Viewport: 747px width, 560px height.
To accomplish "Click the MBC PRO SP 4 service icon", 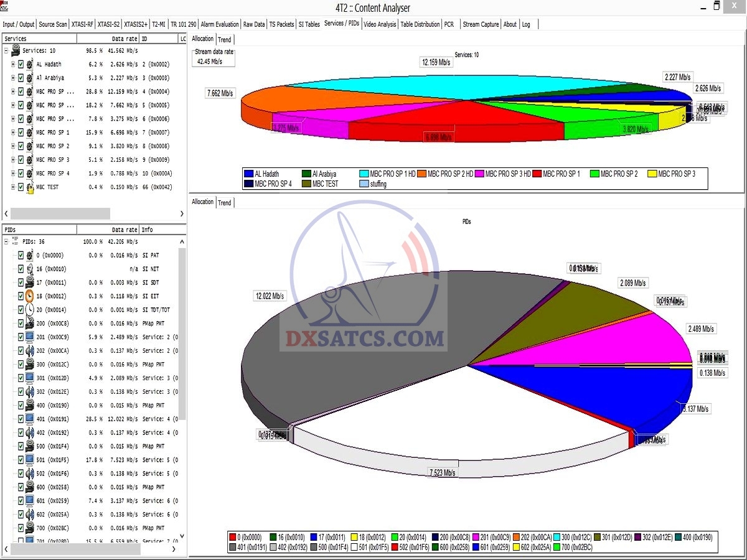I will 29,174.
